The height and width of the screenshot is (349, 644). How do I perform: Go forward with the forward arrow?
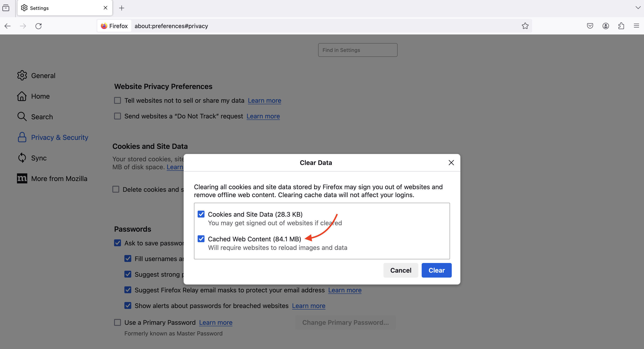[x=23, y=26]
